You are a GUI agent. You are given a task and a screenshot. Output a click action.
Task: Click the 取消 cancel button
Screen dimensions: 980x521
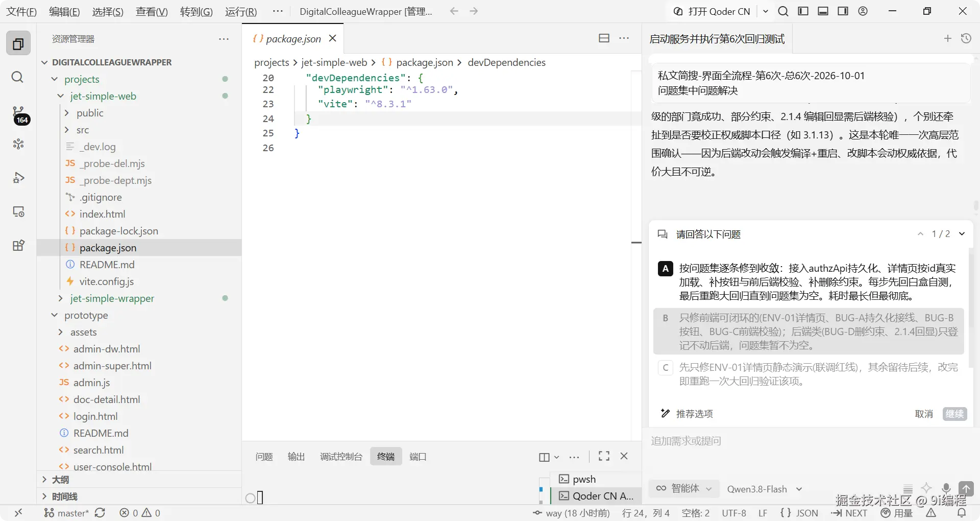924,414
